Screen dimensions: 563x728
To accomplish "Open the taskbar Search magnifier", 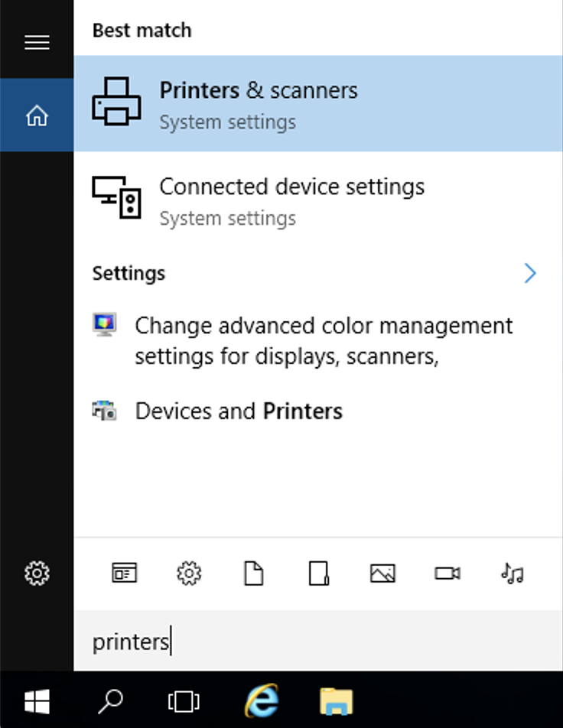I will 111,701.
